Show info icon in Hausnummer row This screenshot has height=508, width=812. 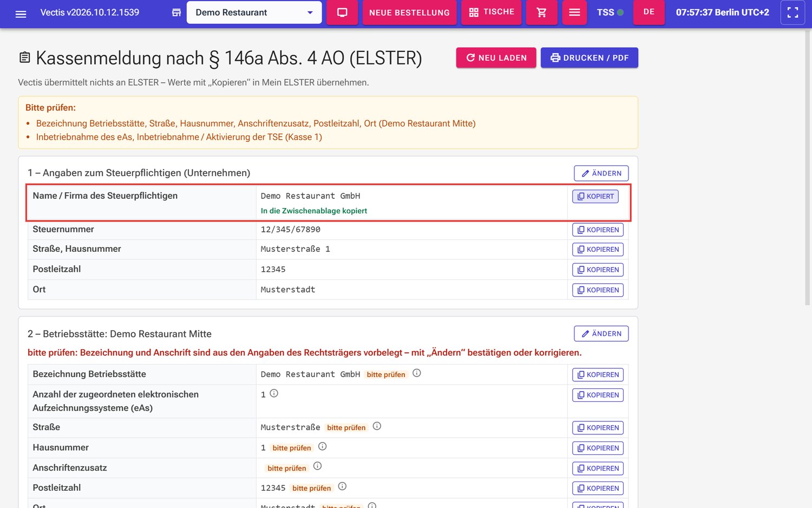[x=323, y=446]
